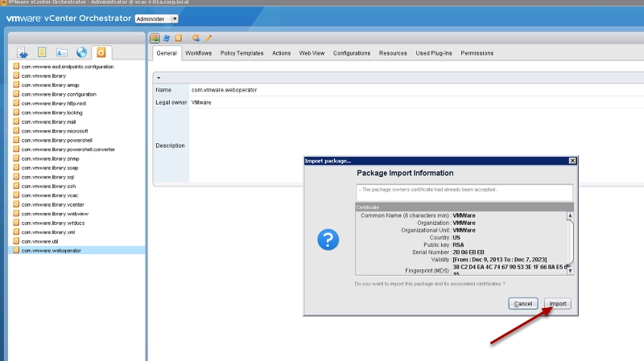
Task: Select com.vmware.util package
Action: pyautogui.click(x=39, y=241)
